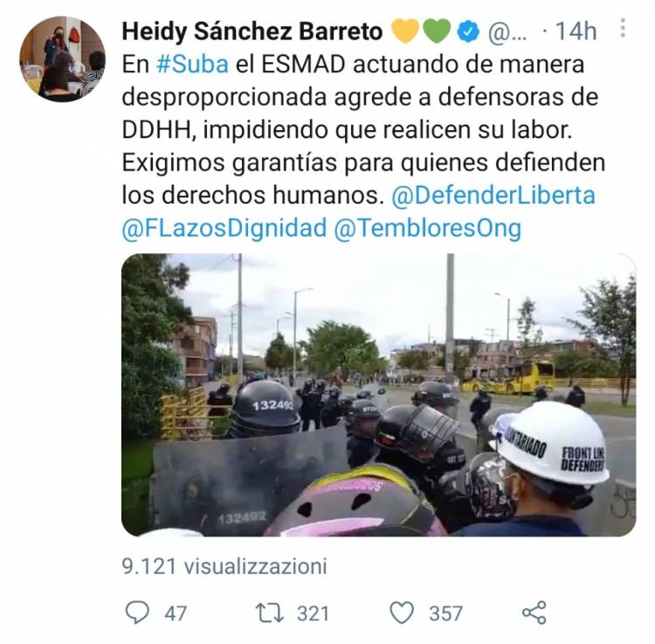Click the 357 likes count

[x=445, y=613]
